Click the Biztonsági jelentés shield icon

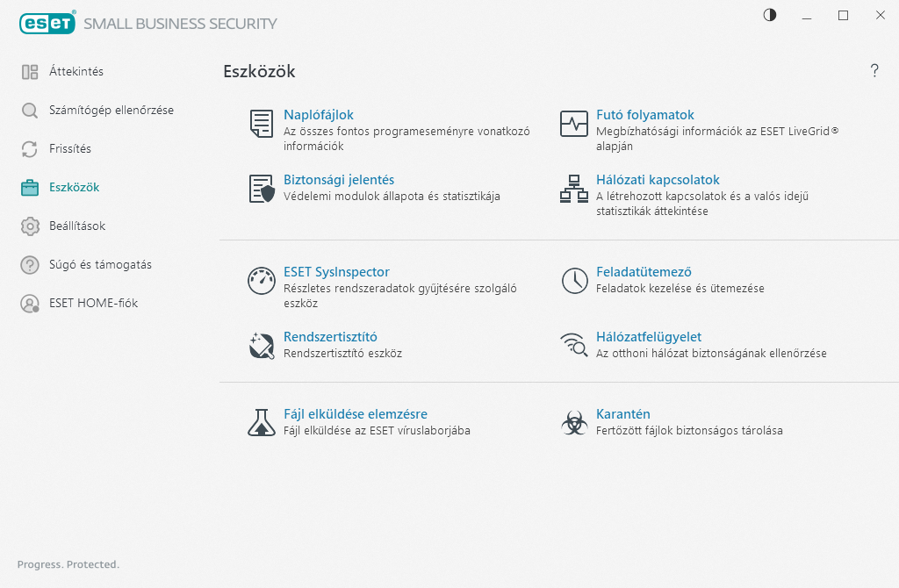(x=261, y=189)
